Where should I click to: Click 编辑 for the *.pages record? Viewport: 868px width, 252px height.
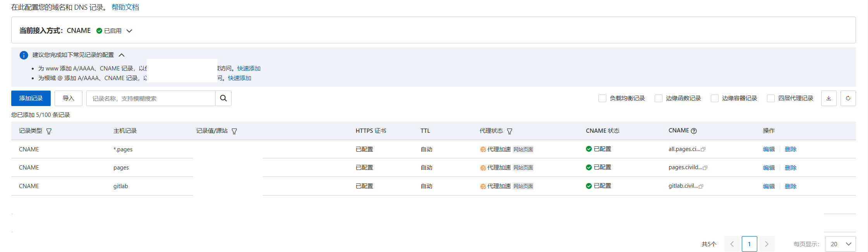pyautogui.click(x=769, y=149)
